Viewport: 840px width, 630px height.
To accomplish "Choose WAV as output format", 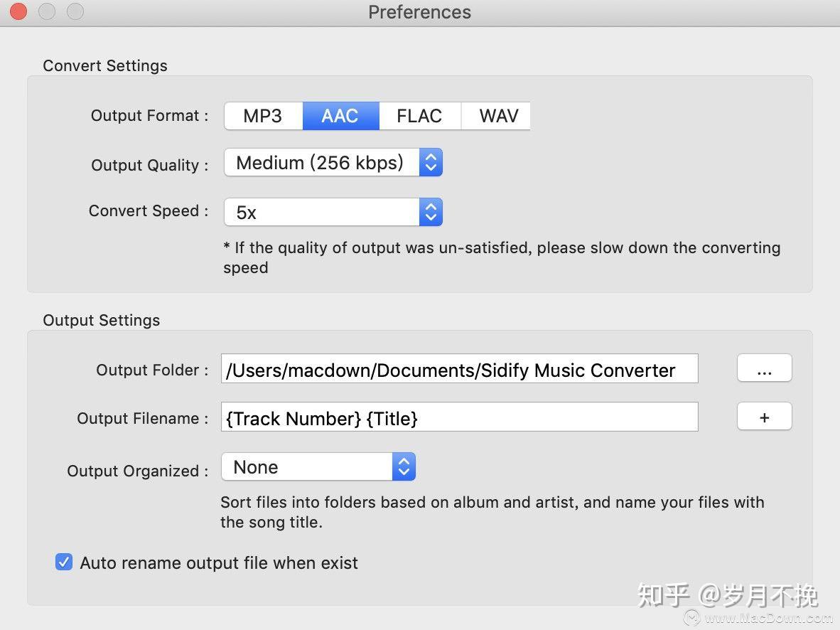I will click(x=496, y=116).
